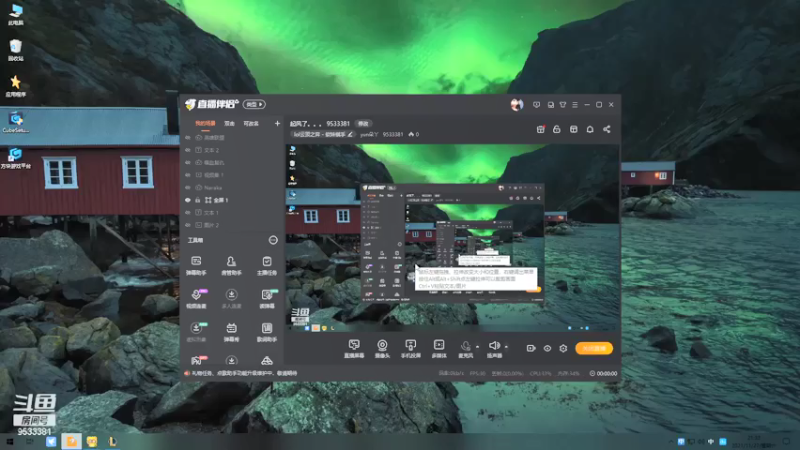Click the 修改 button beside the room title
Image resolution: width=800 pixels, height=450 pixels.
coord(363,123)
